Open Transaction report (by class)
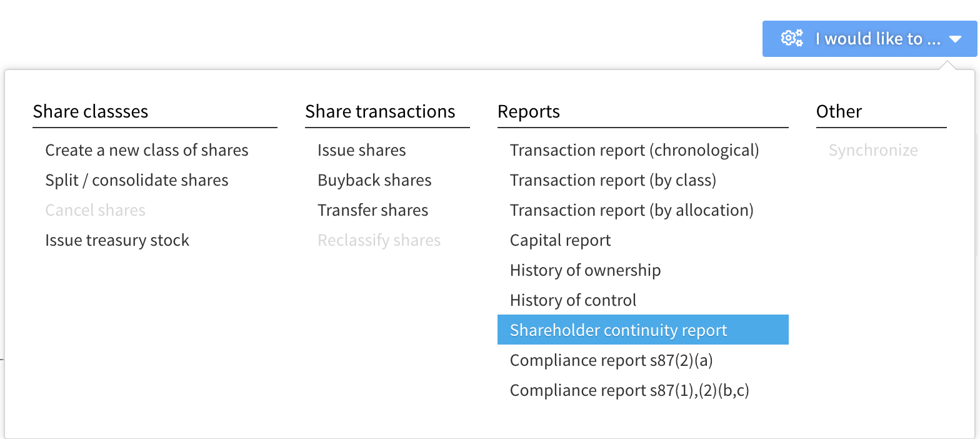This screenshot has height=439, width=980. [x=612, y=180]
